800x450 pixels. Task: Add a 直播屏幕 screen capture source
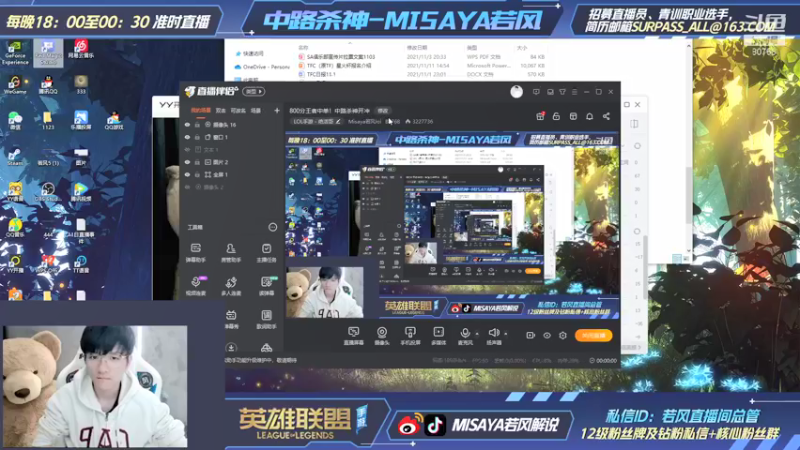click(x=353, y=336)
